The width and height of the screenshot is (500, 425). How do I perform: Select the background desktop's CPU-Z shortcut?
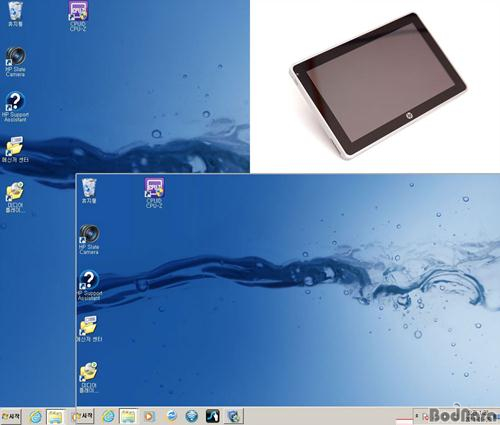tap(78, 16)
